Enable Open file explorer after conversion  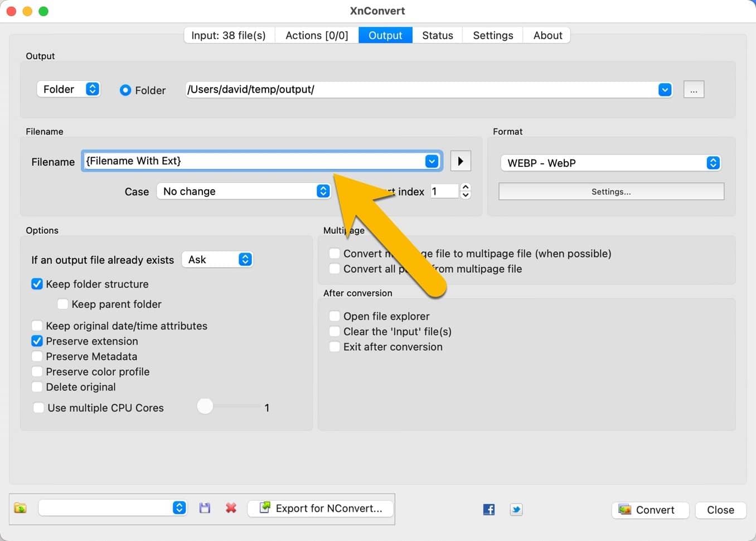pos(335,316)
